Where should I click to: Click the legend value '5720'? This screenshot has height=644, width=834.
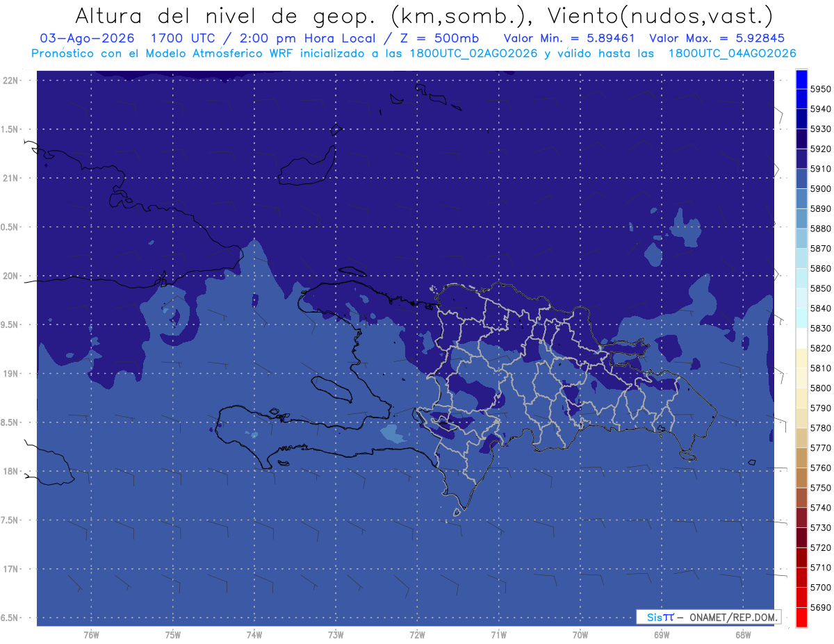click(821, 548)
